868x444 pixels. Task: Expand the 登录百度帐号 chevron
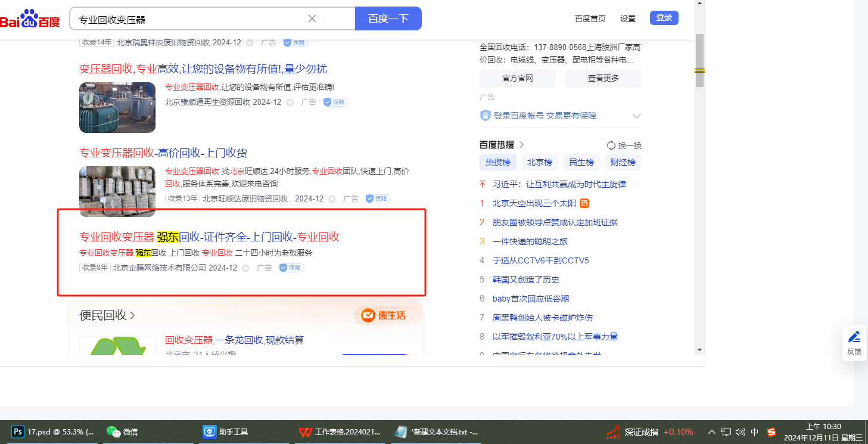coord(636,116)
